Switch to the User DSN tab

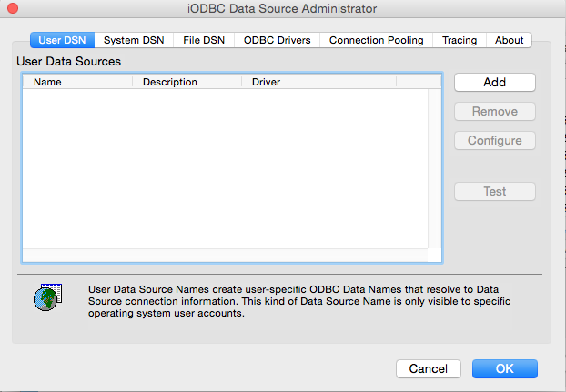point(62,40)
